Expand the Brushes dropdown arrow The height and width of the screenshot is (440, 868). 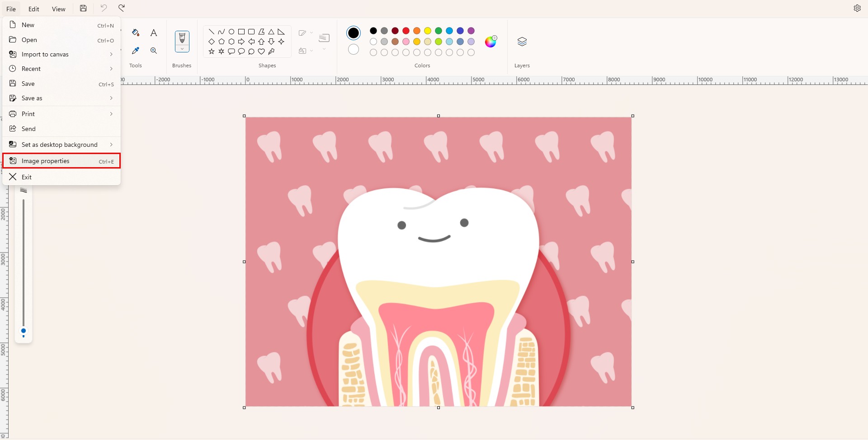[x=182, y=49]
